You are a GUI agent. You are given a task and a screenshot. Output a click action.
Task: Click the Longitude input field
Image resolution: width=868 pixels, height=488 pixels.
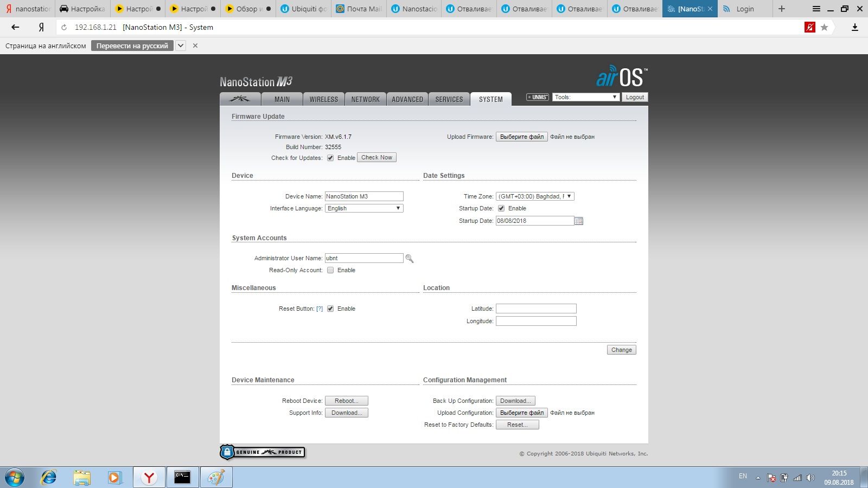(536, 321)
